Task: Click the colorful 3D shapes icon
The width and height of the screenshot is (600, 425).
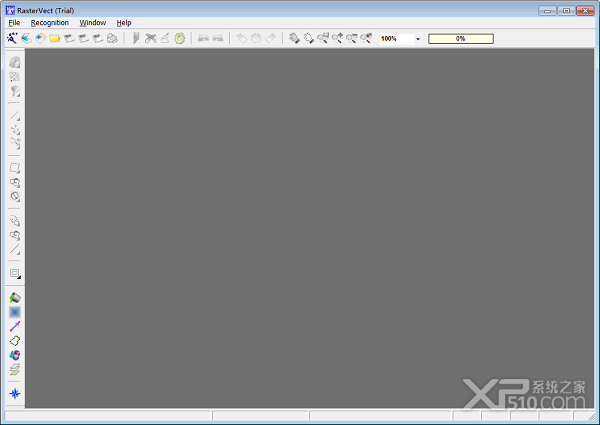Action: tap(15, 355)
